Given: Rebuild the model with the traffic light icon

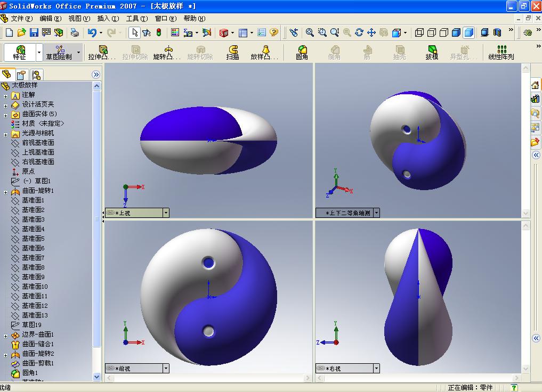Looking at the screenshot, I should click(x=159, y=32).
